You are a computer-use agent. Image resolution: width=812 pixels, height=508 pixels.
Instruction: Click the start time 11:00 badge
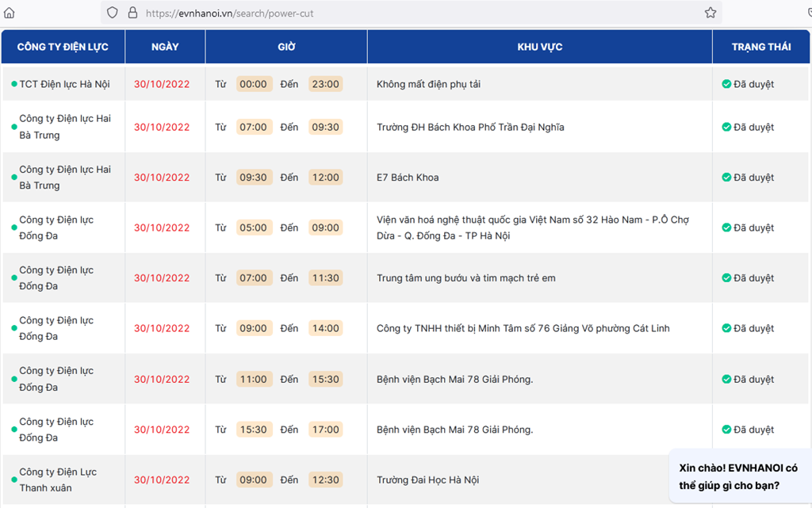254,379
